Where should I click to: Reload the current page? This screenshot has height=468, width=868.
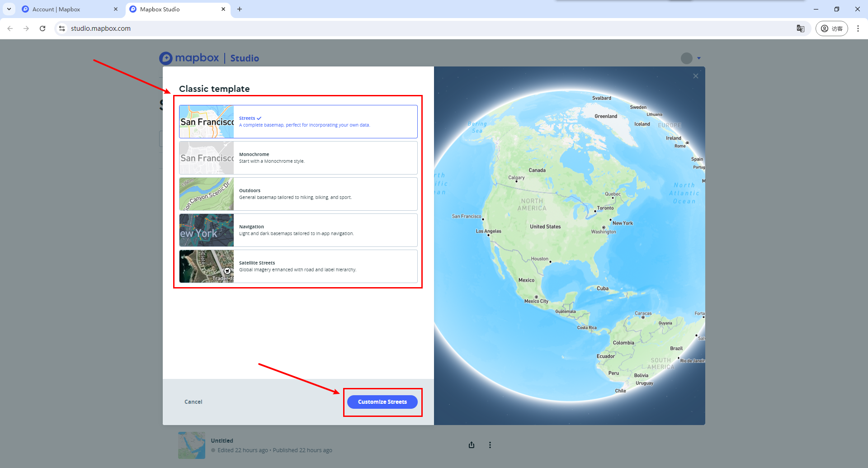(x=42, y=28)
